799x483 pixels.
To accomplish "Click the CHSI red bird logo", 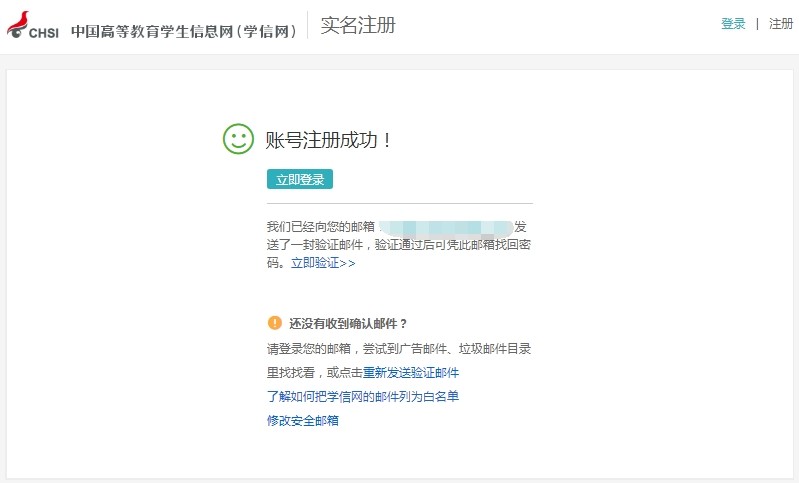I will [x=16, y=26].
